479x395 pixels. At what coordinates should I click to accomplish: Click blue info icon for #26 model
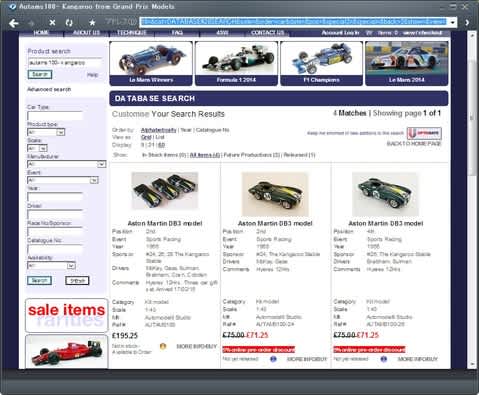click(384, 359)
